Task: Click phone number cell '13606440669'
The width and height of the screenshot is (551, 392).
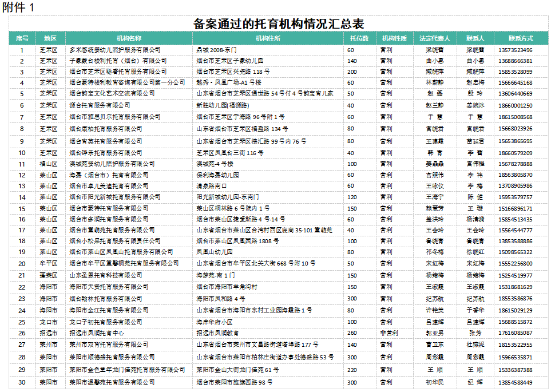Action: tap(515, 93)
